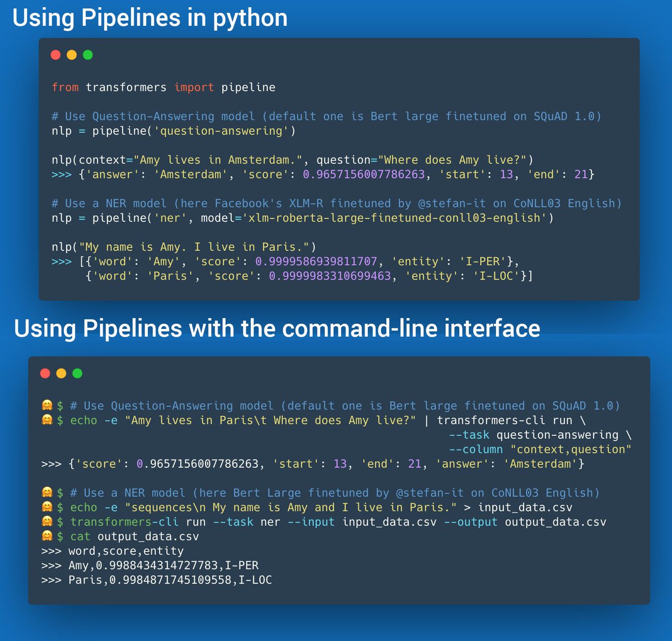Image resolution: width=672 pixels, height=641 pixels.
Task: Click python comment mentioning 'Facebook's XLM-R finetuned'
Action: [337, 203]
